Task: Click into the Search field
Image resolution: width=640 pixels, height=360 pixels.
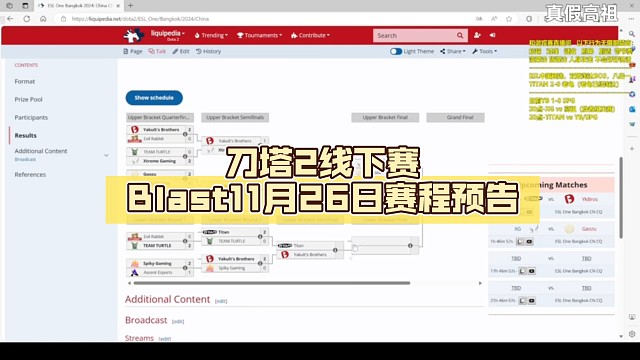Action: point(414,36)
